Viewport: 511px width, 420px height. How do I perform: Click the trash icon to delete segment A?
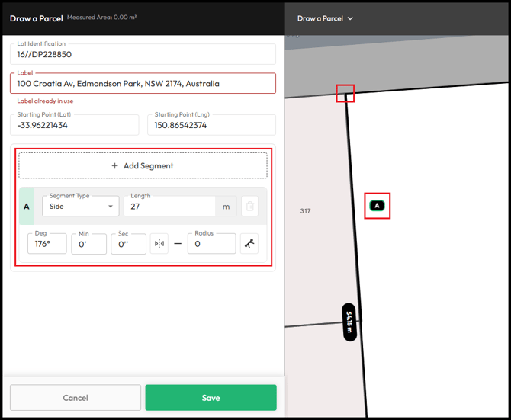point(249,206)
